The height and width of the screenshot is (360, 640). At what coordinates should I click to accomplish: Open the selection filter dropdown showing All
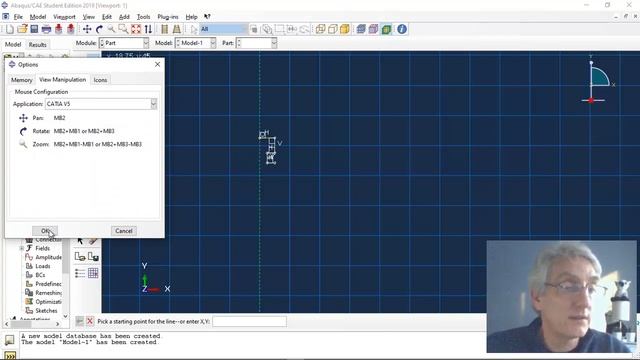[224, 29]
